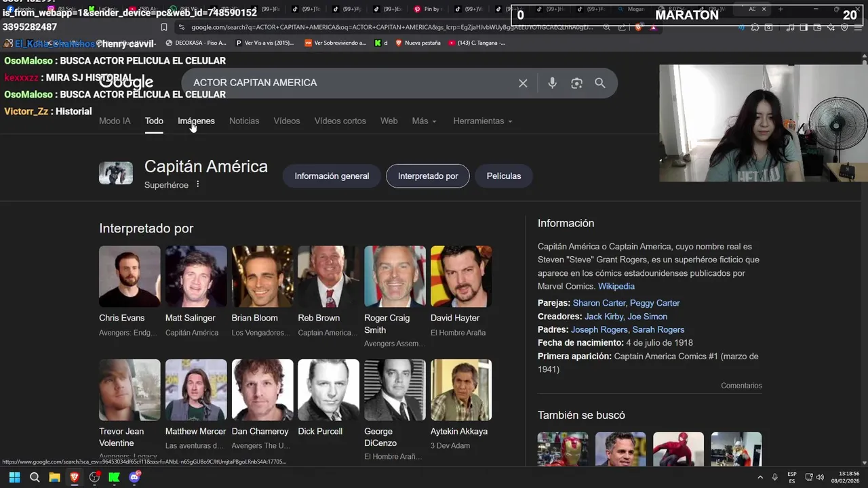The height and width of the screenshot is (488, 868).
Task: Select the Interpretado por chip
Action: (428, 176)
